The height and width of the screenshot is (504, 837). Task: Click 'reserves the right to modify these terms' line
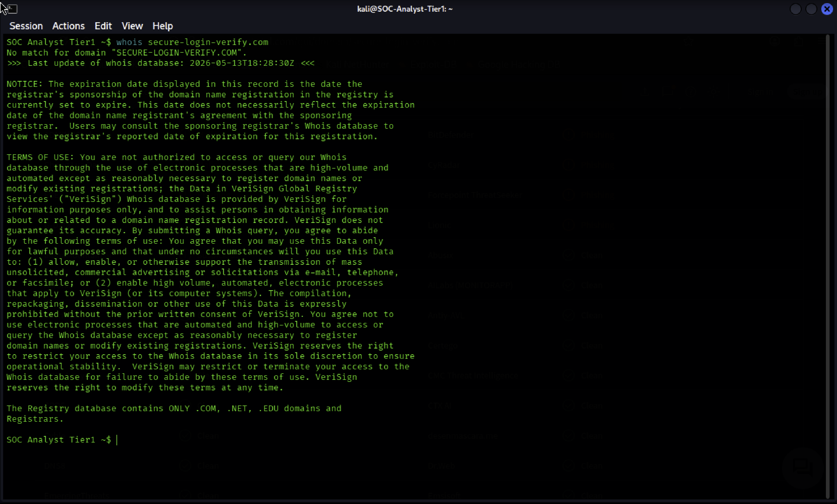pyautogui.click(x=145, y=388)
